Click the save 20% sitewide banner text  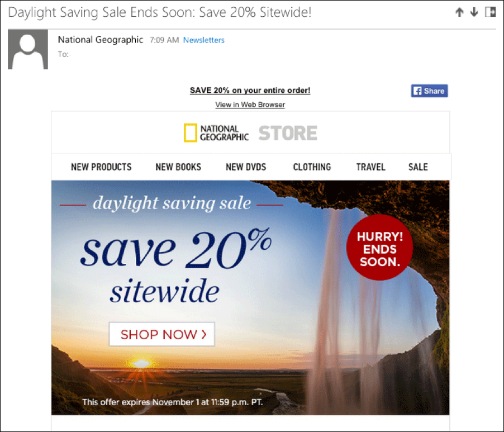tap(176, 266)
